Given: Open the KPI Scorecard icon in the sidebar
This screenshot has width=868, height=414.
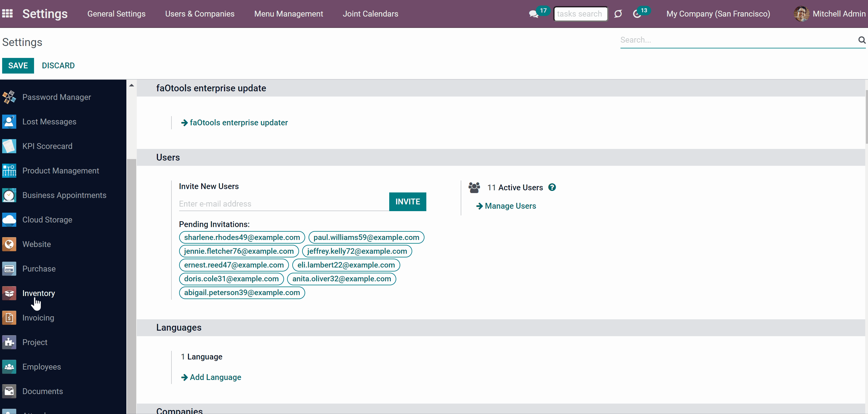Looking at the screenshot, I should point(9,146).
